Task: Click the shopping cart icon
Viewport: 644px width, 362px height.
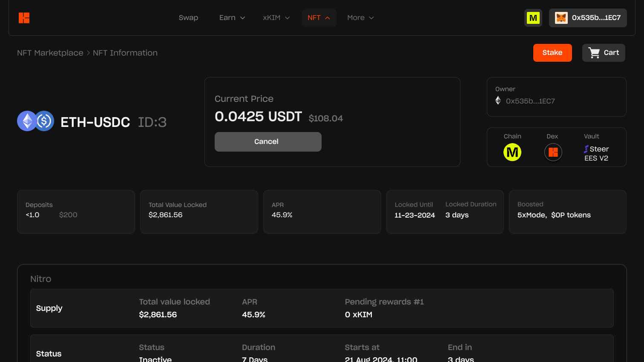Action: (x=594, y=53)
